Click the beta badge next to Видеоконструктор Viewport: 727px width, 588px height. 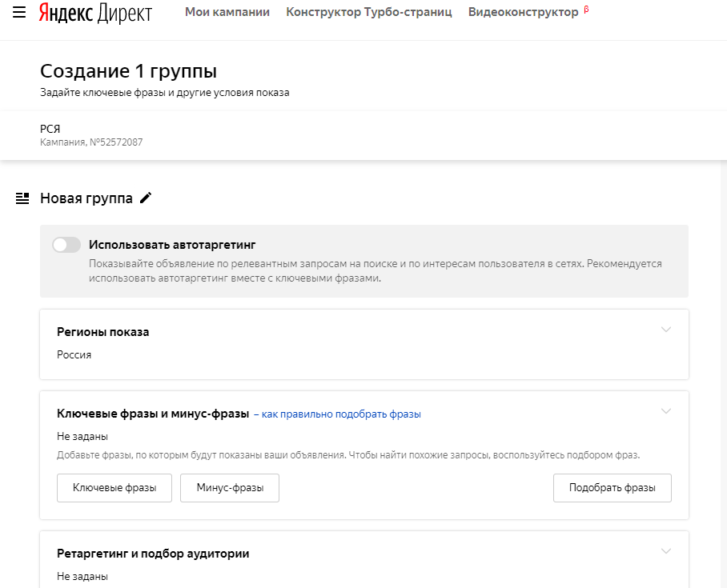tap(587, 9)
